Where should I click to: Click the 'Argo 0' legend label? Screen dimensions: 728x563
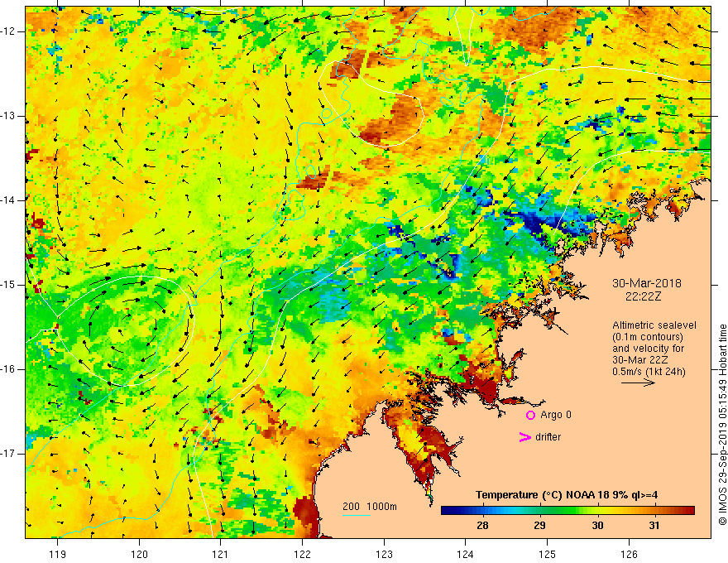[x=556, y=415]
